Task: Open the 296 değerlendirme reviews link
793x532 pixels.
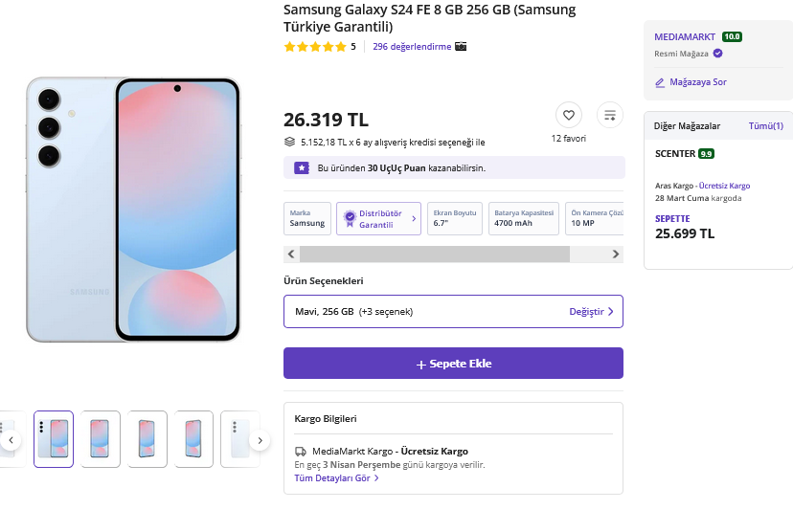Action: point(412,46)
